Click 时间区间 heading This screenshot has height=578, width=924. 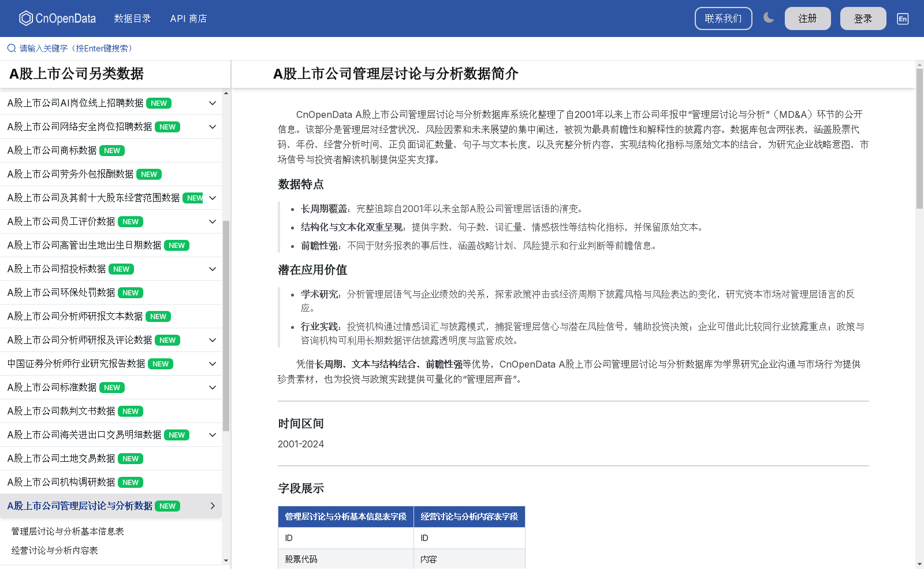click(301, 424)
